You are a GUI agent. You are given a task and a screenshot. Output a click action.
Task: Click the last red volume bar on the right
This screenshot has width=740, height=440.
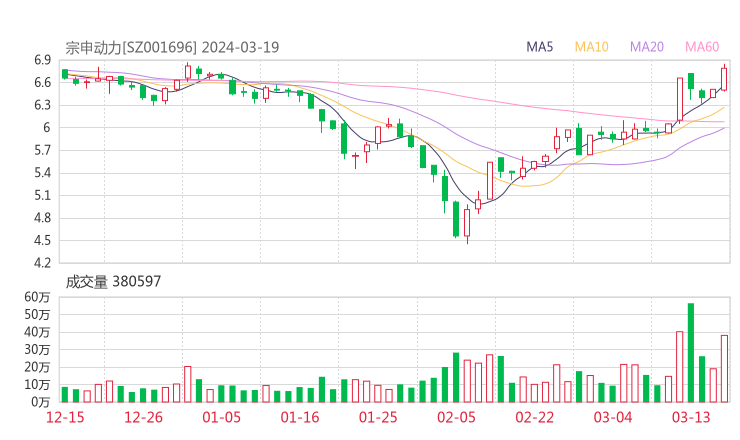tap(724, 368)
